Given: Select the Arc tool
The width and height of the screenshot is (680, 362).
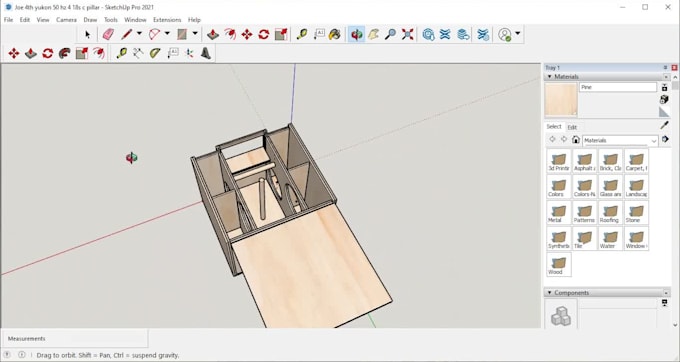Looking at the screenshot, I should (x=154, y=34).
